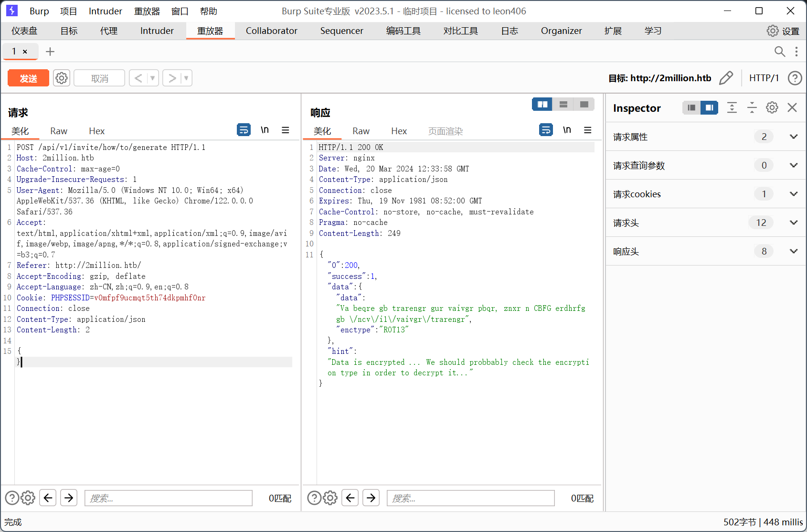Open Repeater send settings gear icon
The height and width of the screenshot is (532, 807).
tap(62, 78)
